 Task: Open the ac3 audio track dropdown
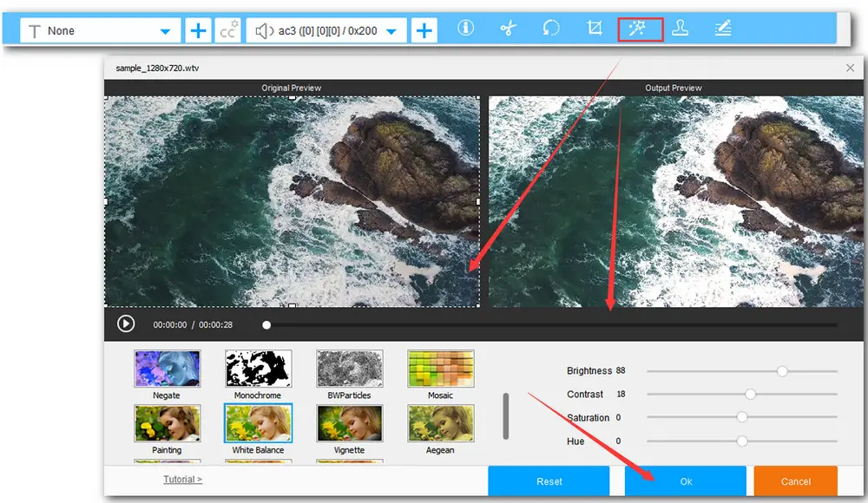[x=391, y=31]
